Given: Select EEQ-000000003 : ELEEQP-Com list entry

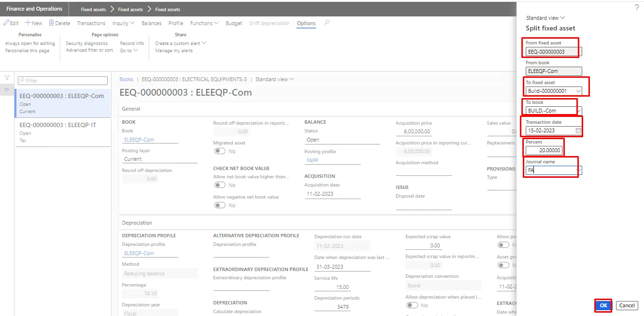Looking at the screenshot, I should [63, 103].
